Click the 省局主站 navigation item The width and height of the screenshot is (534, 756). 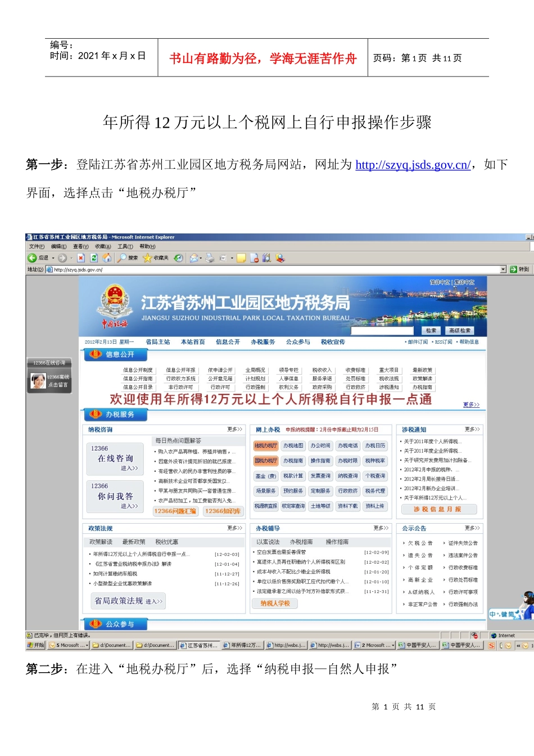[158, 342]
